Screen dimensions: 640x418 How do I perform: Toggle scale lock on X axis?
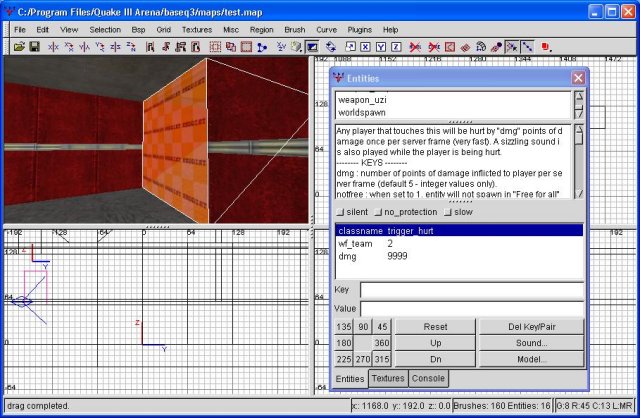click(365, 47)
